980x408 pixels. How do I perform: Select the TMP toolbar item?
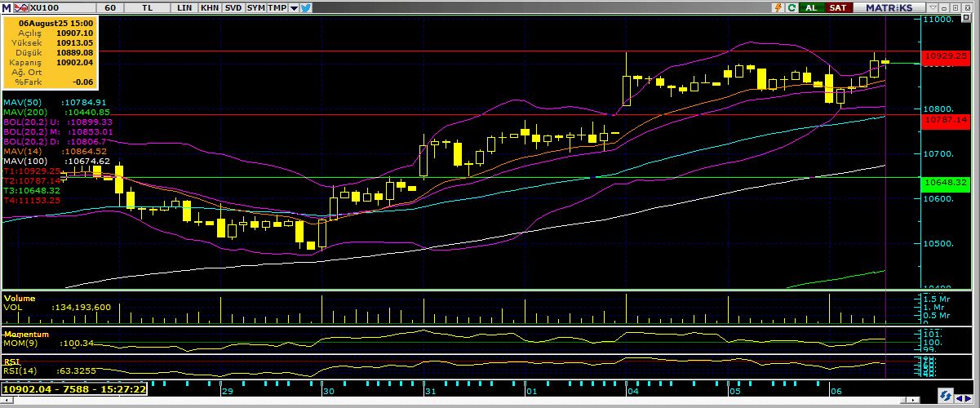click(277, 7)
